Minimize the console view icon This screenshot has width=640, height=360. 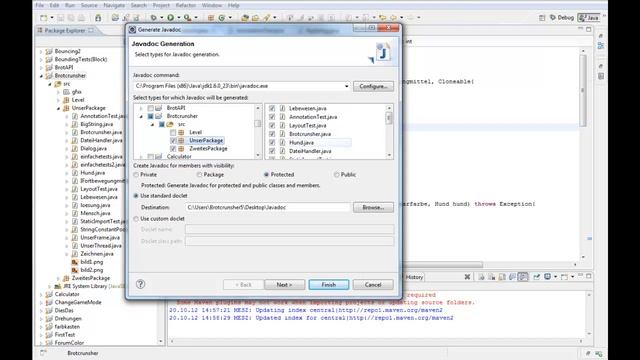(x=580, y=276)
